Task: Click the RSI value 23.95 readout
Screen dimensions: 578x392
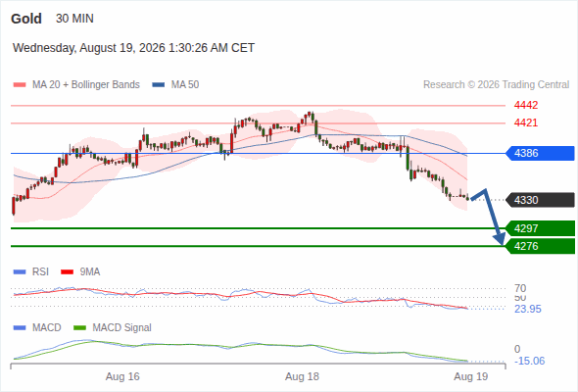Action: [x=528, y=309]
